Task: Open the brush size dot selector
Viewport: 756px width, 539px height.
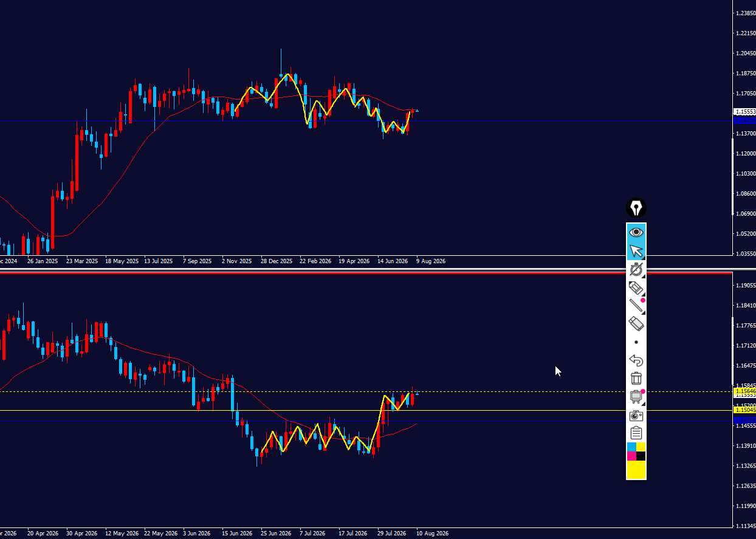Action: pos(636,342)
